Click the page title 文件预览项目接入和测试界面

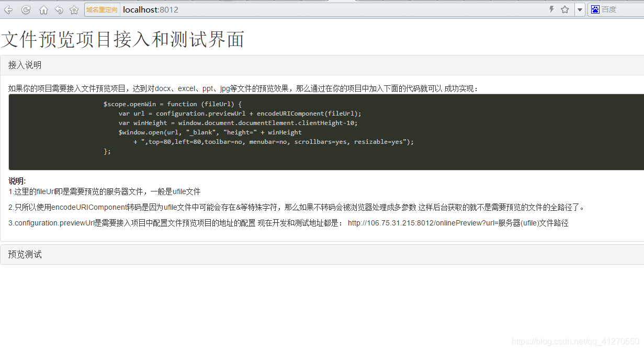click(123, 39)
